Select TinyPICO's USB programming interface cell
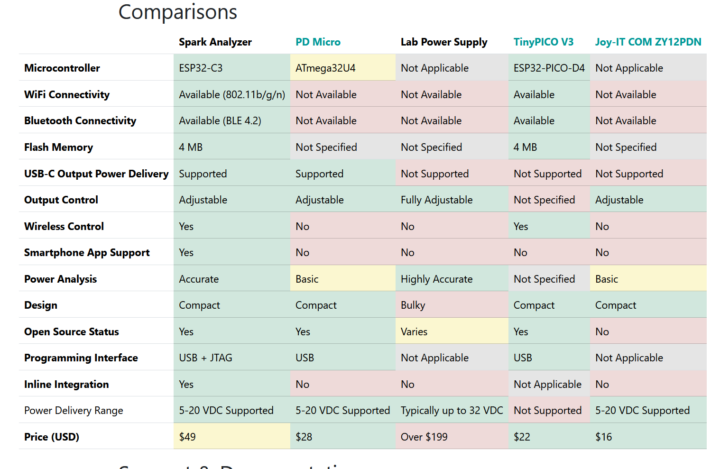720x469 pixels. (549, 358)
